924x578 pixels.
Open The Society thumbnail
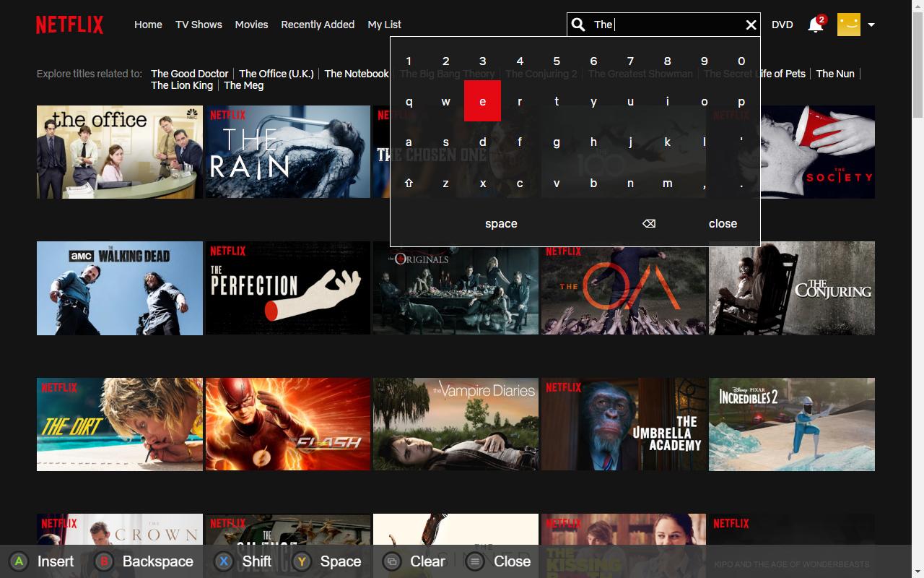click(x=818, y=152)
